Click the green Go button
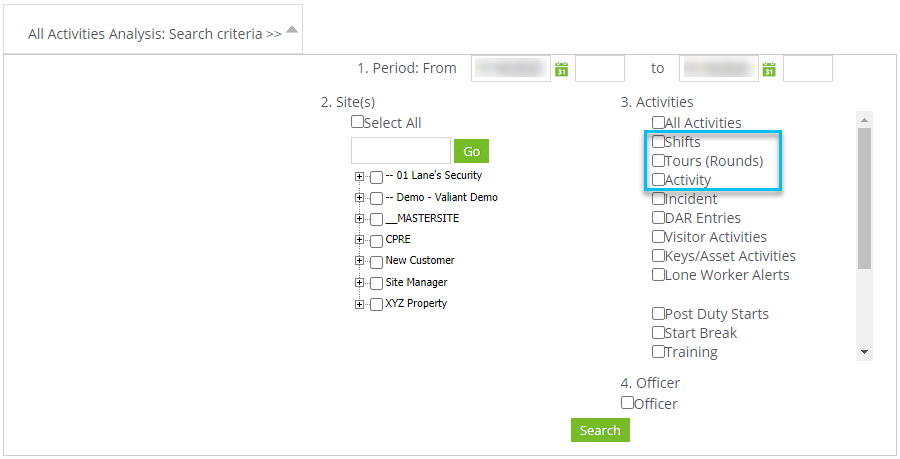 pos(471,151)
